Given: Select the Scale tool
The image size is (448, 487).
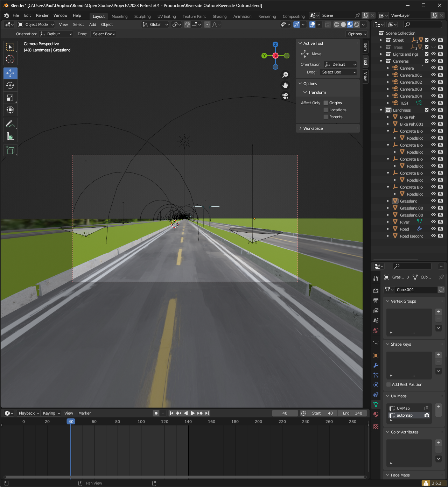Looking at the screenshot, I should tap(10, 98).
